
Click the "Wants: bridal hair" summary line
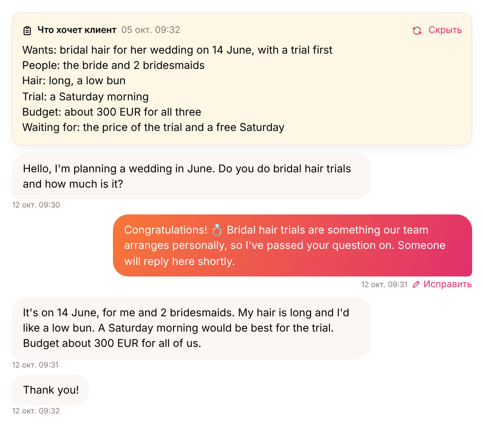[177, 50]
